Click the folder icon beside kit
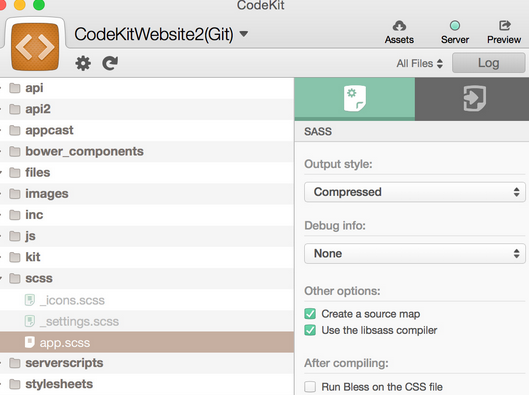Screen dimensions: 529x395 [15, 257]
